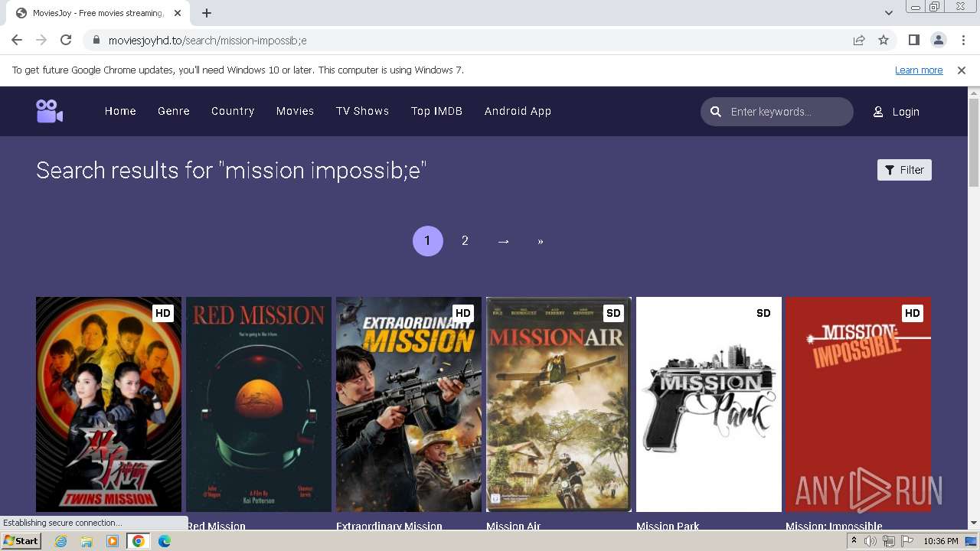Open the Chrome profile avatar
This screenshot has width=980, height=551.
[939, 40]
